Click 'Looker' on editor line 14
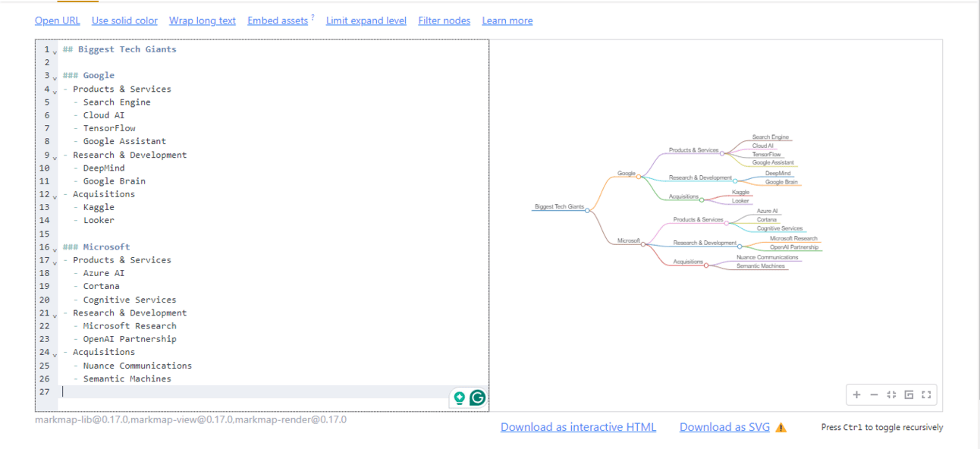980x449 pixels. (99, 221)
